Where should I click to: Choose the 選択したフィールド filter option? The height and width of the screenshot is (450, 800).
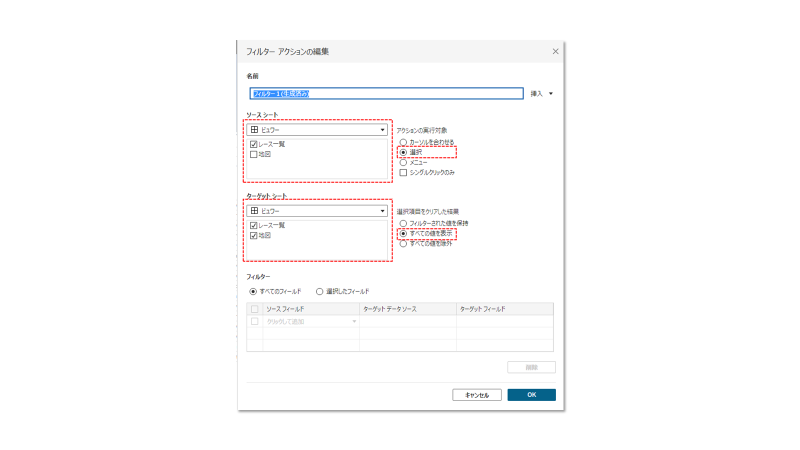pos(319,291)
